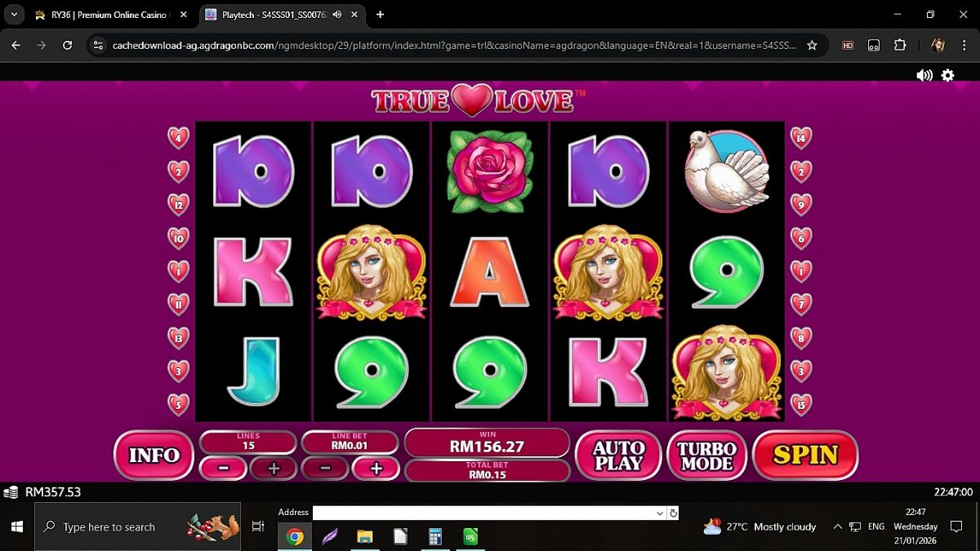Toggle Turbo Mode on
This screenshot has height=551, width=980.
pyautogui.click(x=706, y=455)
